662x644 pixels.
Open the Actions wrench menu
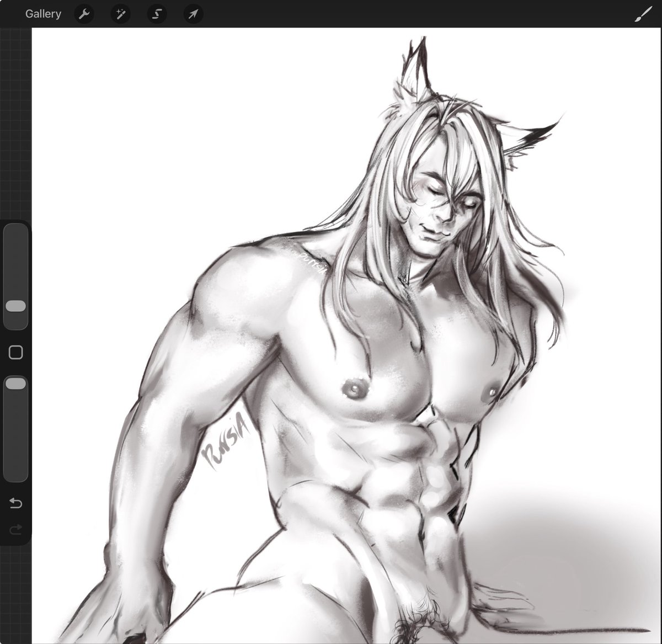point(84,14)
